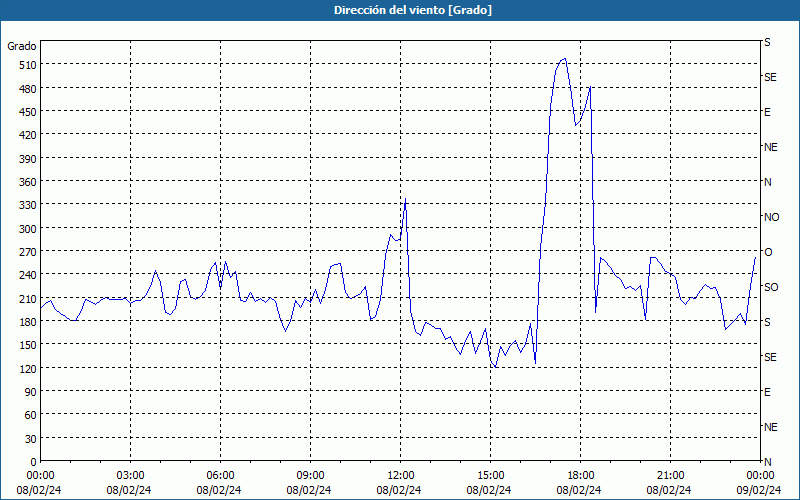Click the 18:00 08/02/24 time label

click(x=580, y=483)
